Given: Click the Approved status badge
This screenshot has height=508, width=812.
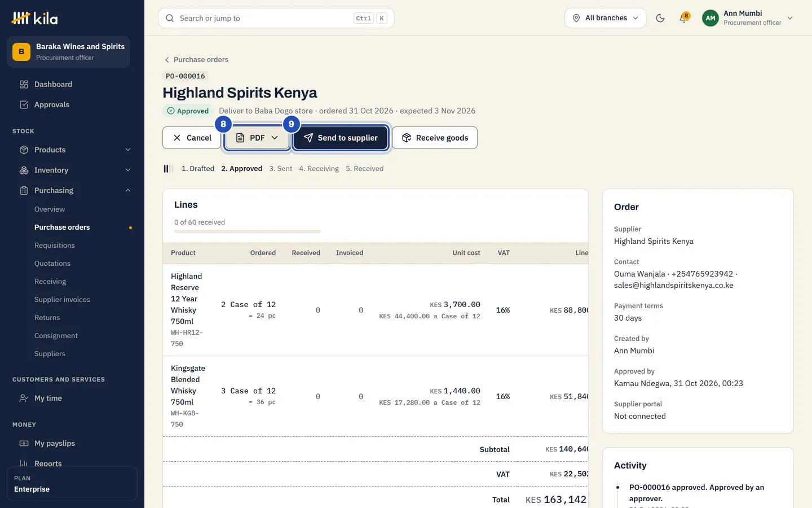Looking at the screenshot, I should tap(188, 111).
